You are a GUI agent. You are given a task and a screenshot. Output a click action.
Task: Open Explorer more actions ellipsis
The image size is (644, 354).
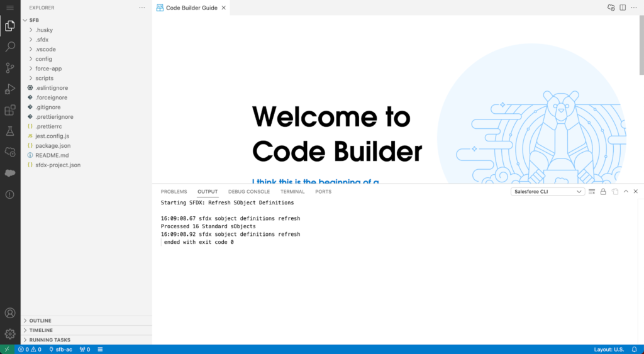point(142,8)
